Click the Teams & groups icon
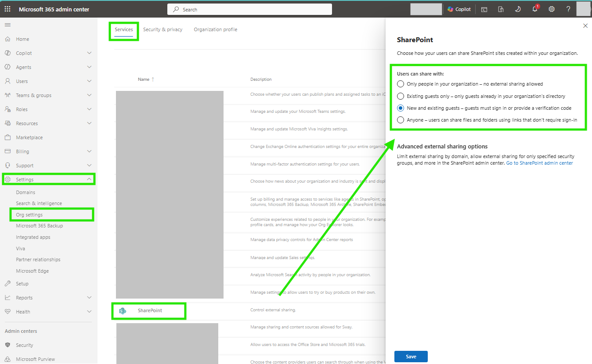 tap(7, 95)
